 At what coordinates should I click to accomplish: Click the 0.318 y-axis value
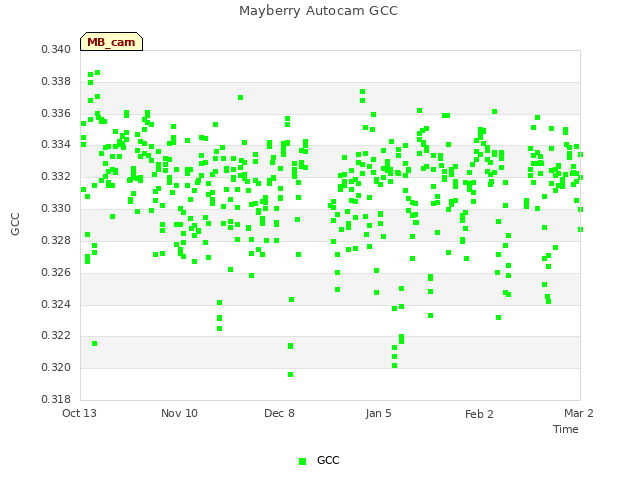[x=56, y=399]
